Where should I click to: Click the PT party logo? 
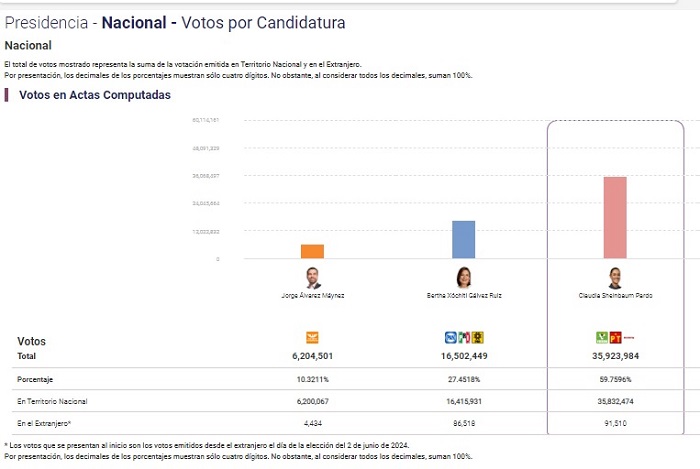[x=615, y=337]
